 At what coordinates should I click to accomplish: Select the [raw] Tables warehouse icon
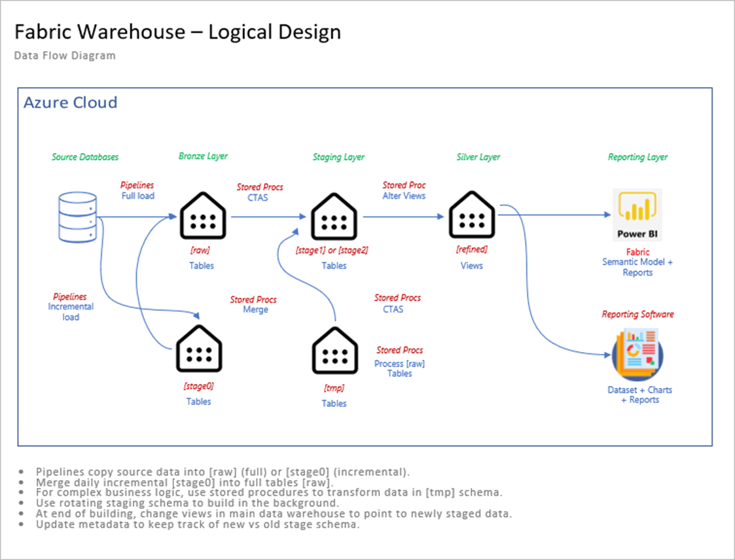(203, 216)
